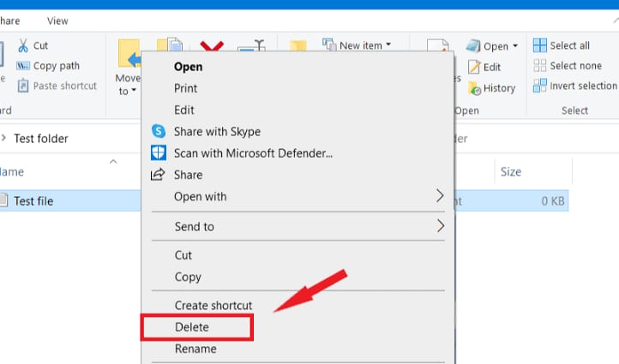The image size is (619, 364).
Task: Open file History from ribbon
Action: click(491, 88)
